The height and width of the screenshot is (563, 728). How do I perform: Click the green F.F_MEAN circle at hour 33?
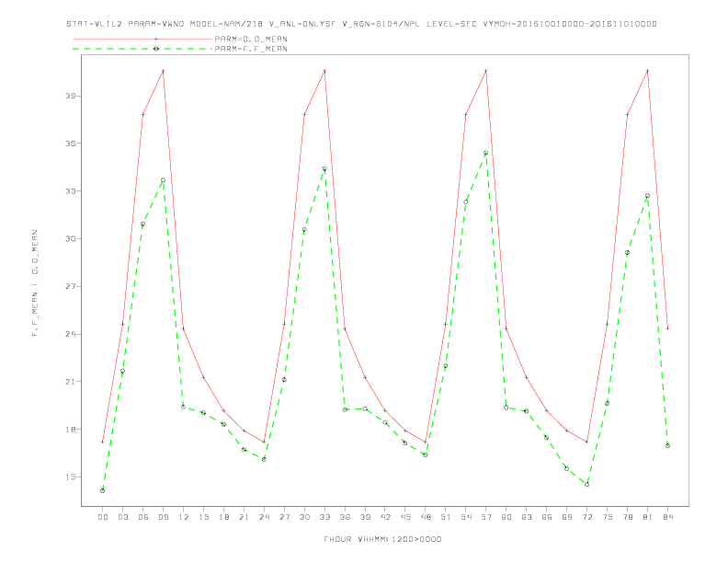[324, 169]
